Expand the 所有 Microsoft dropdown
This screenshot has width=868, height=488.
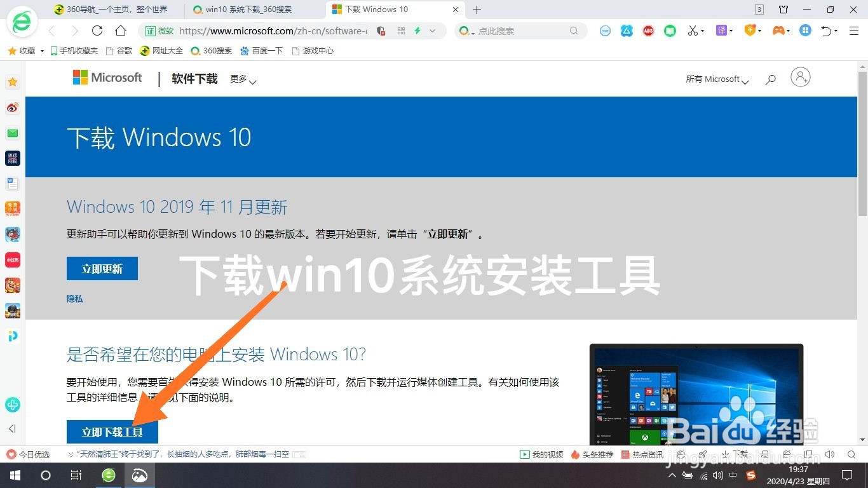point(717,79)
